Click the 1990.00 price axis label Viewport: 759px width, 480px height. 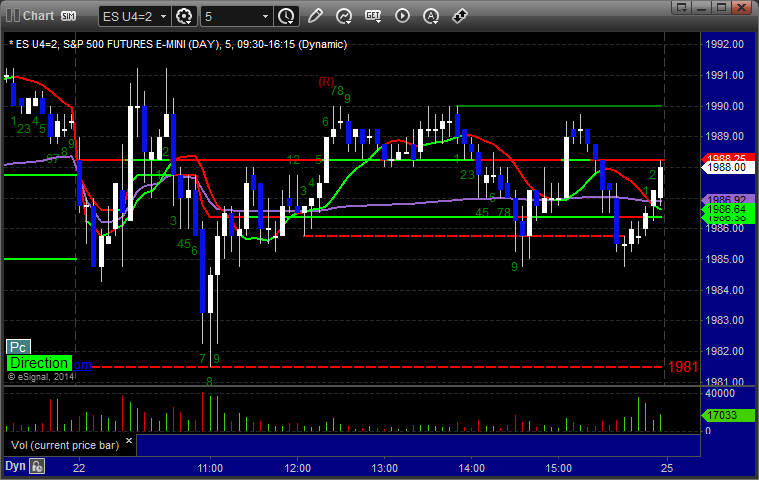tap(725, 106)
